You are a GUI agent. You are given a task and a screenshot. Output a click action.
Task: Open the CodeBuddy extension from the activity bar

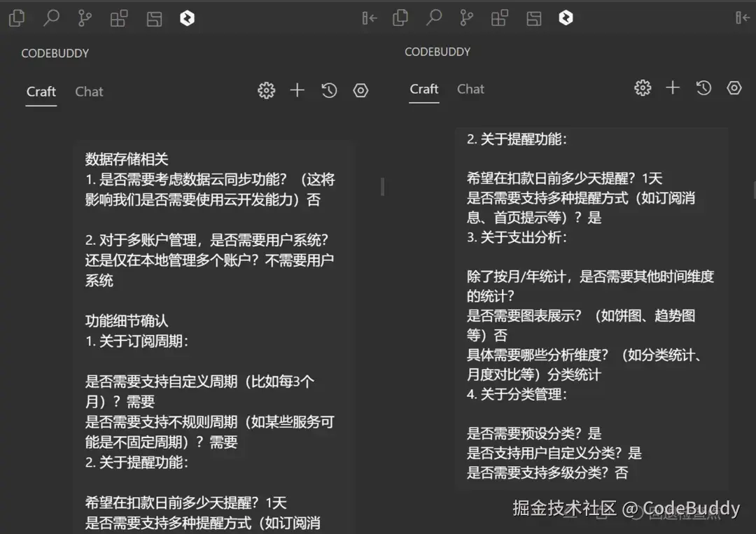187,17
